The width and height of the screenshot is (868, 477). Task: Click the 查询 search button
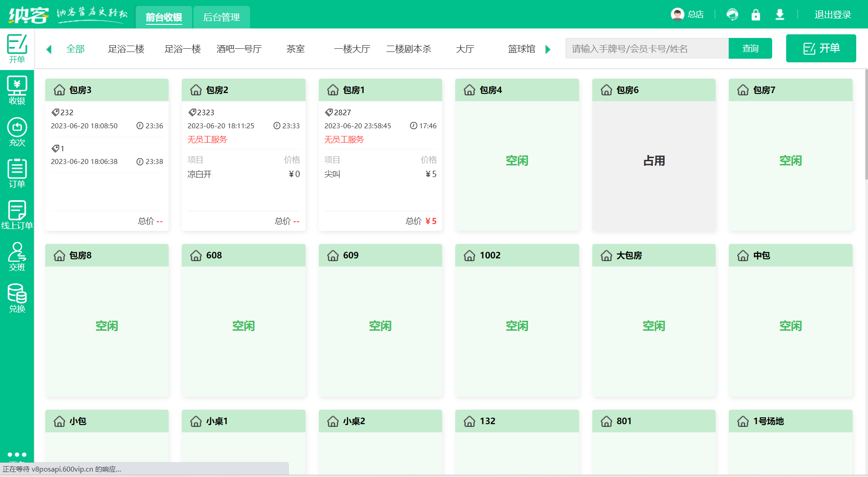750,48
